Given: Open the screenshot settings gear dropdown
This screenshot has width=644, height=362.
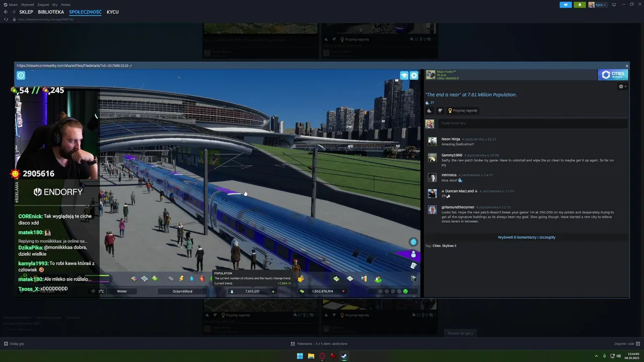Looking at the screenshot, I should (x=622, y=86).
